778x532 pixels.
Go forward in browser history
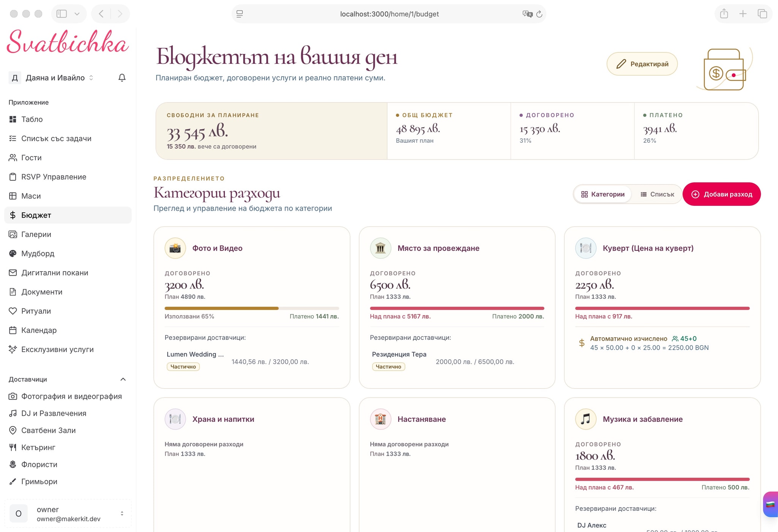(x=120, y=14)
